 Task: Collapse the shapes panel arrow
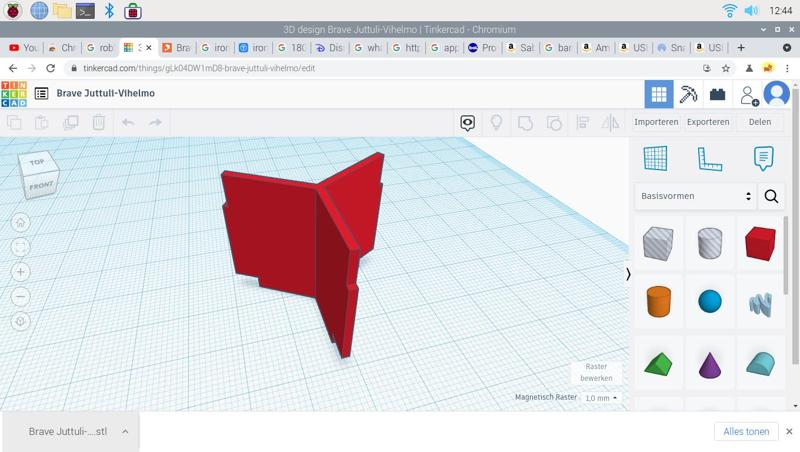point(628,274)
